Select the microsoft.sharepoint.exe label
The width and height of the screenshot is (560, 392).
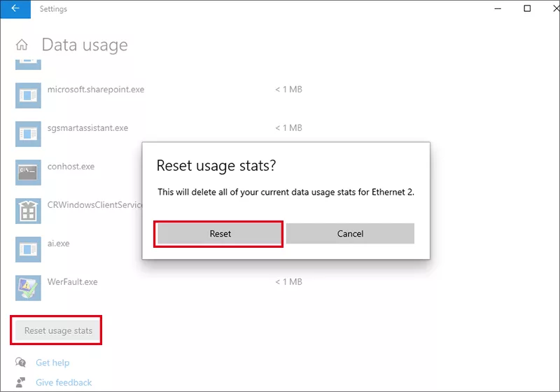click(96, 90)
